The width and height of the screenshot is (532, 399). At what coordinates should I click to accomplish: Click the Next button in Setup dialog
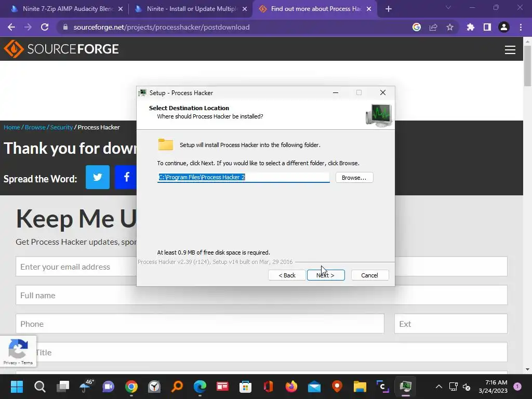pyautogui.click(x=326, y=275)
